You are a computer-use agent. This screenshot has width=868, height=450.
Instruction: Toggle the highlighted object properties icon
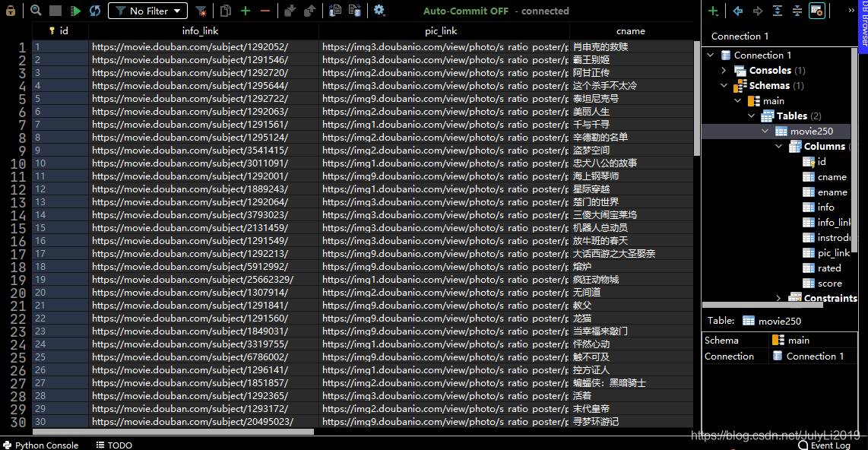pyautogui.click(x=817, y=11)
